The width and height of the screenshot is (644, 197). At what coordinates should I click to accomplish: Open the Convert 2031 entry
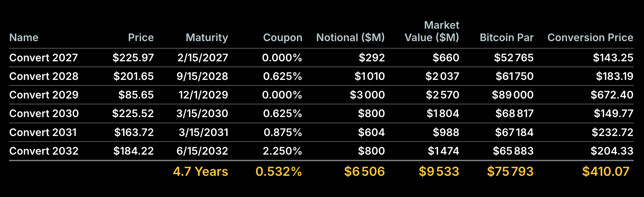click(x=43, y=132)
